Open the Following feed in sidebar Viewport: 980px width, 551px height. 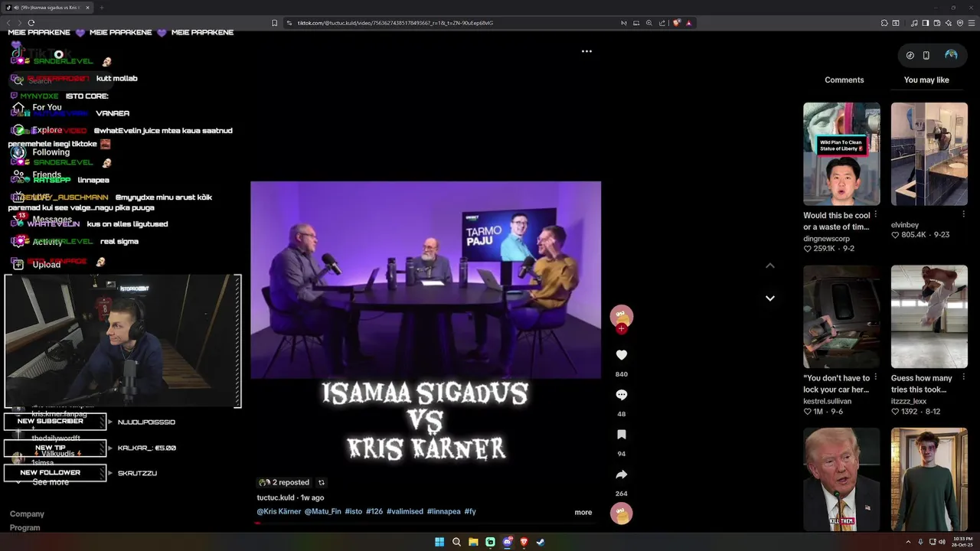tap(50, 152)
